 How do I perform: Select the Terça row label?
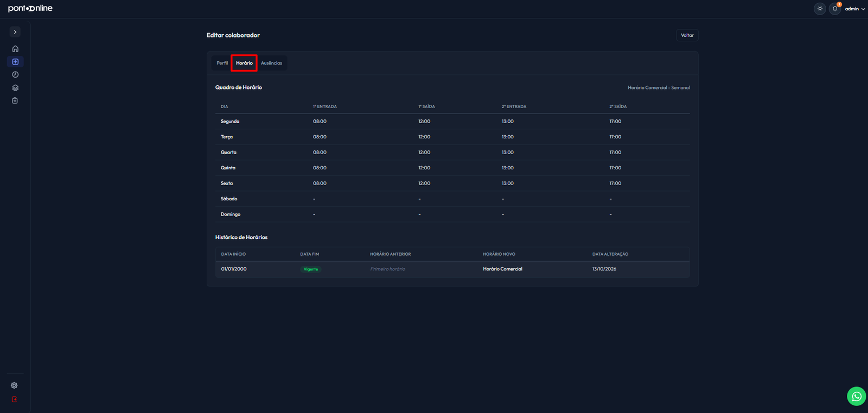(227, 137)
